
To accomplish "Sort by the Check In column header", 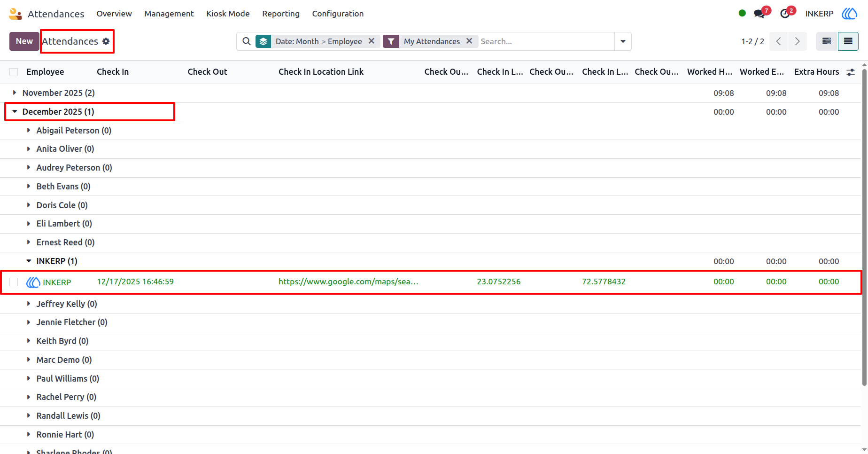I will point(113,72).
